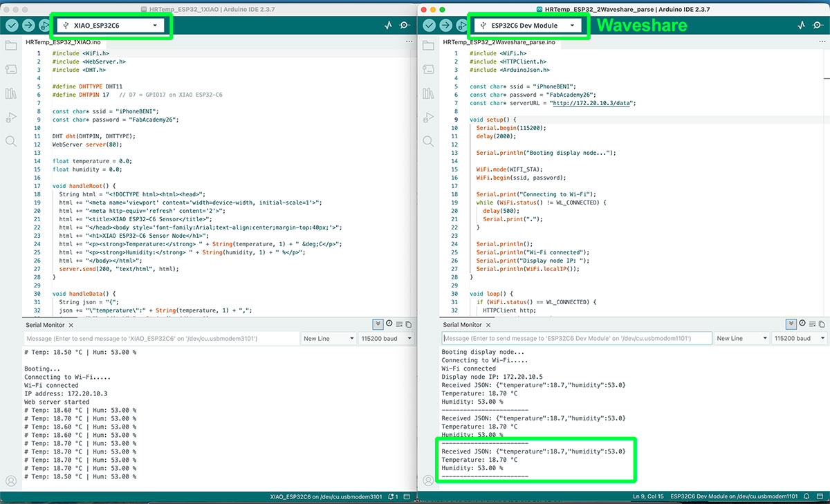This screenshot has height=504, width=830.
Task: Click the sync counter '1' in XIAO status bar
Action: (x=394, y=496)
